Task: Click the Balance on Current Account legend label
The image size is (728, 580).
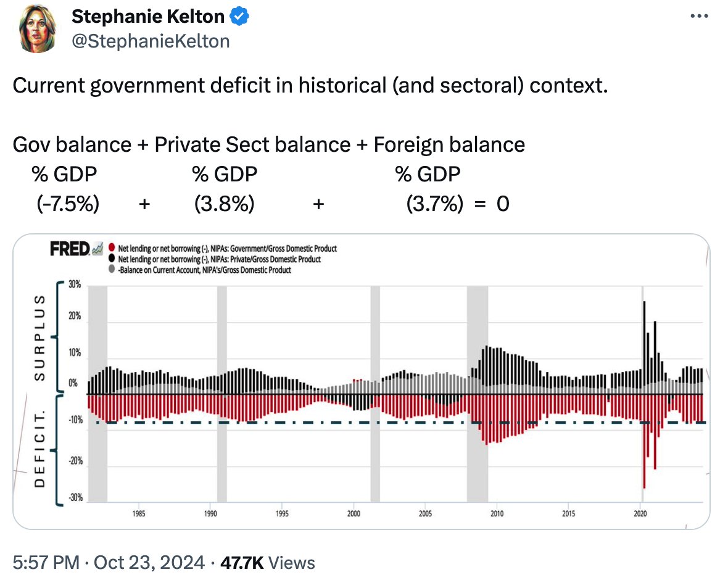Action: click(x=204, y=270)
